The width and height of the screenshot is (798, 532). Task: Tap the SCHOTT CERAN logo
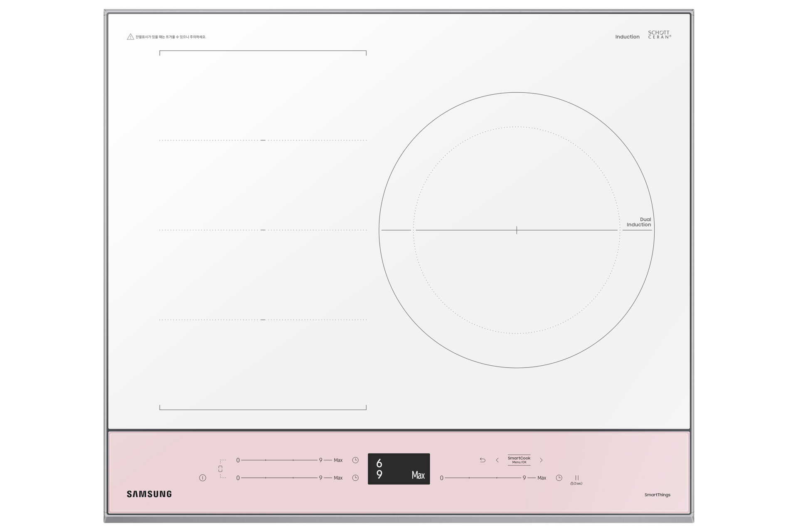click(x=660, y=34)
